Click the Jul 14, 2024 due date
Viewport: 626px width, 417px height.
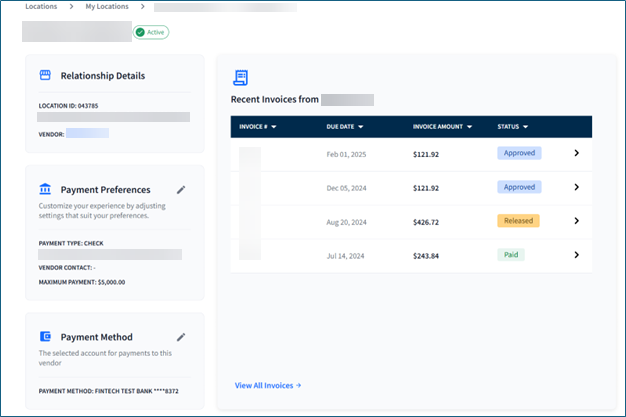click(x=345, y=256)
